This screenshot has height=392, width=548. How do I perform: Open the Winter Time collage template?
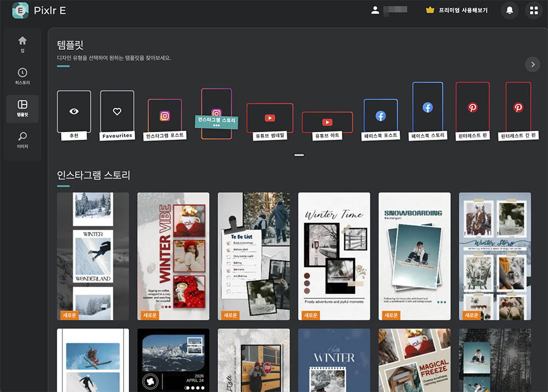[x=334, y=256]
